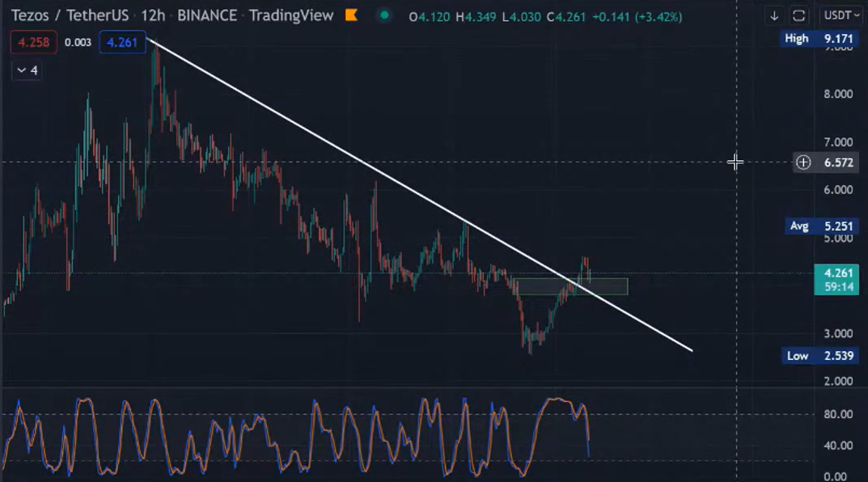Open the USDT currency dropdown
868x482 pixels.
(842, 15)
